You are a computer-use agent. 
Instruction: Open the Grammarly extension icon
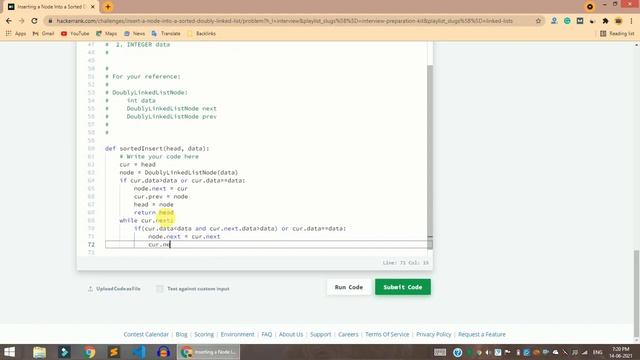tap(567, 21)
